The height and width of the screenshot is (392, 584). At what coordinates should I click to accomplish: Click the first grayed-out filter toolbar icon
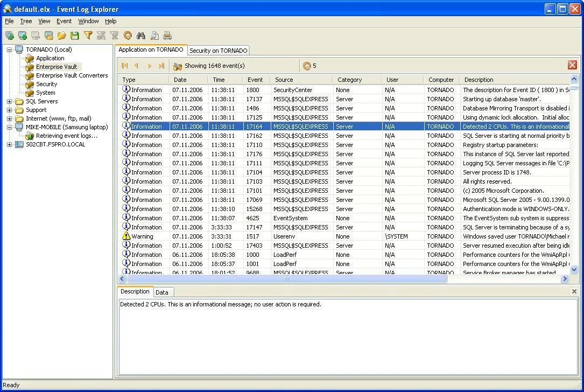(101, 36)
